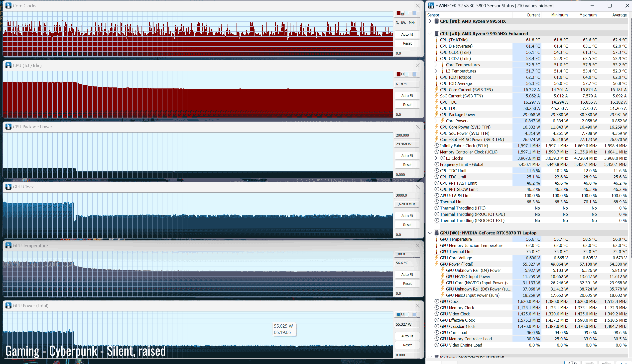Click clock icon beside GPU Clock sensor row
The height and width of the screenshot is (364, 632).
437,301
